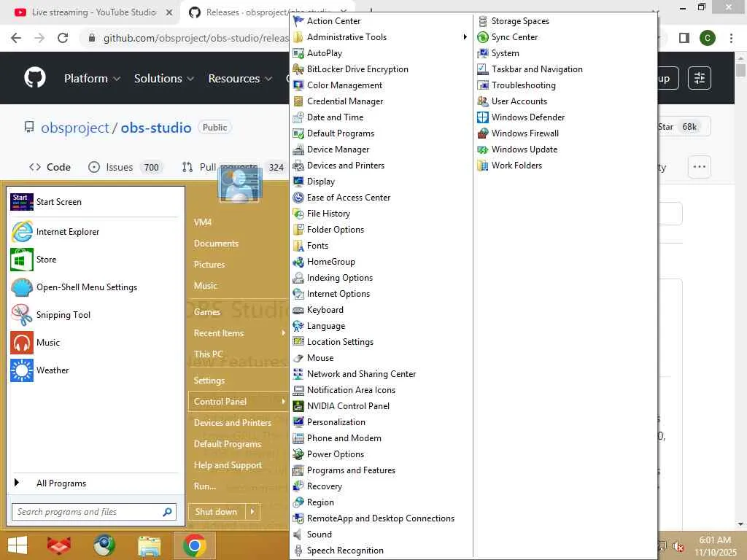747x560 pixels.
Task: Click the HomeGroup icon
Action: (298, 262)
